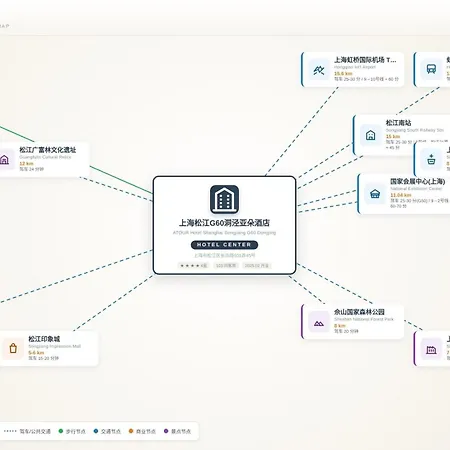Click the 15.6 km distance on airport card
Screen dimensions: 450x450
click(343, 73)
